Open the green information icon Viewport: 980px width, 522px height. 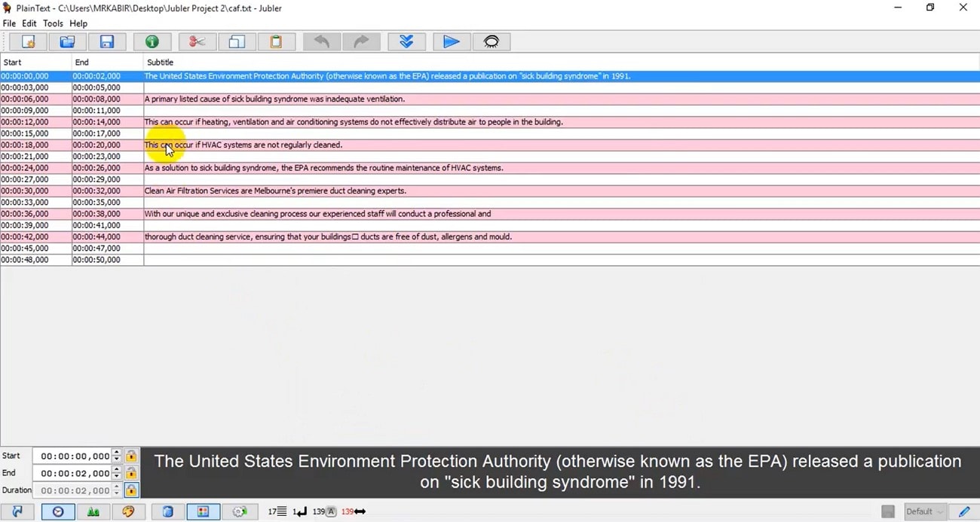pos(152,42)
